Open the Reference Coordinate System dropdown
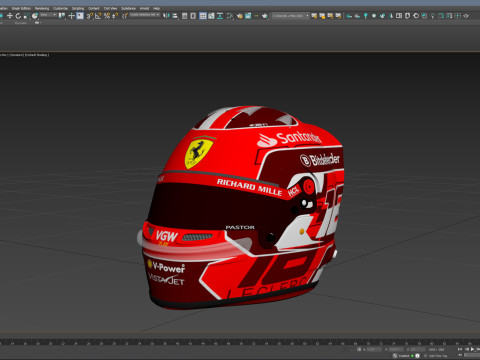480x360 pixels. click(48, 15)
